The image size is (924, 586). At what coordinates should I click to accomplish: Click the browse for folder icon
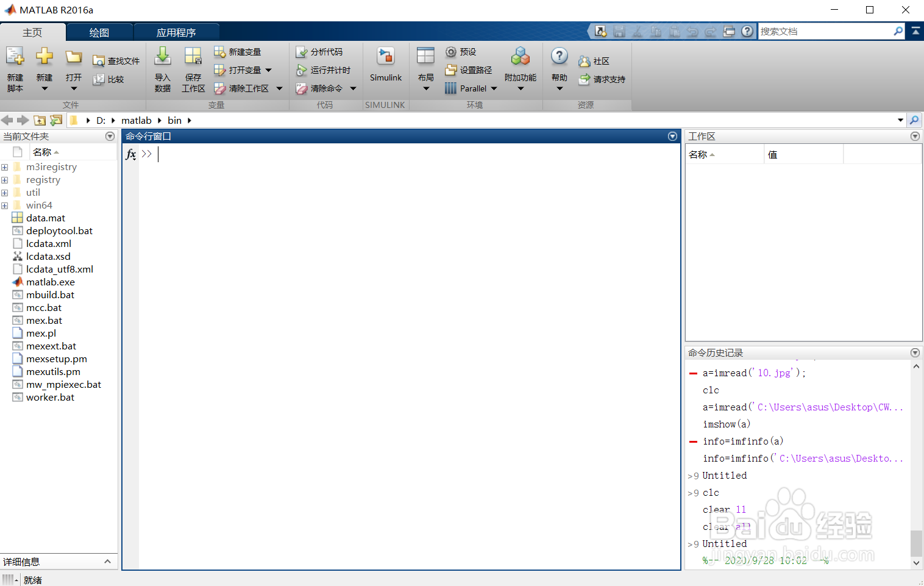point(56,120)
